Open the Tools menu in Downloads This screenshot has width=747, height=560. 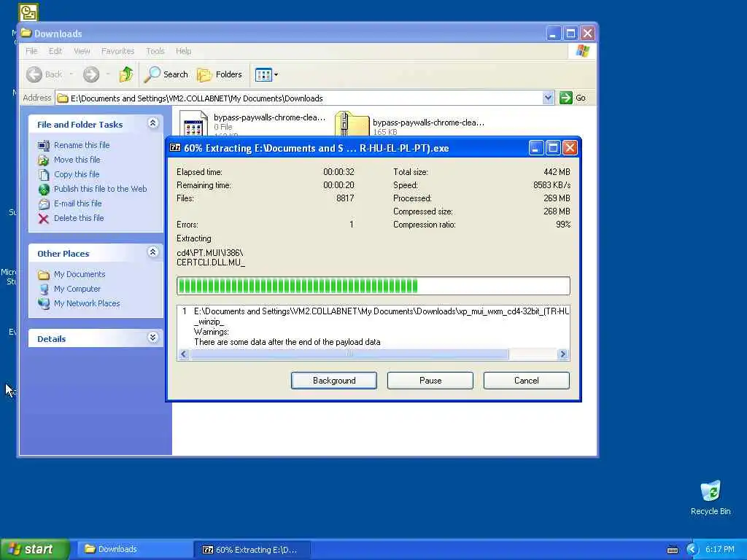pos(155,51)
